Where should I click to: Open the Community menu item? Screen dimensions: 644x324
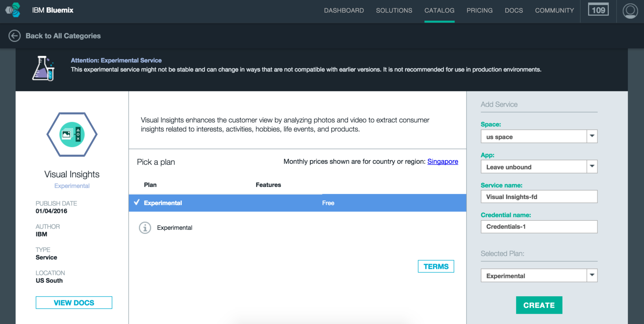point(554,10)
